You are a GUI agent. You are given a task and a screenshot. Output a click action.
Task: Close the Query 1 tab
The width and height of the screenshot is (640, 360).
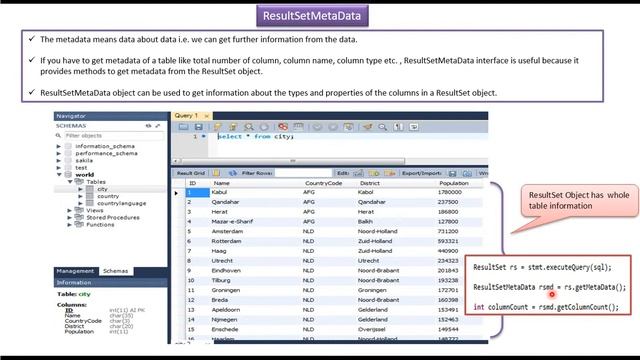[x=207, y=116]
